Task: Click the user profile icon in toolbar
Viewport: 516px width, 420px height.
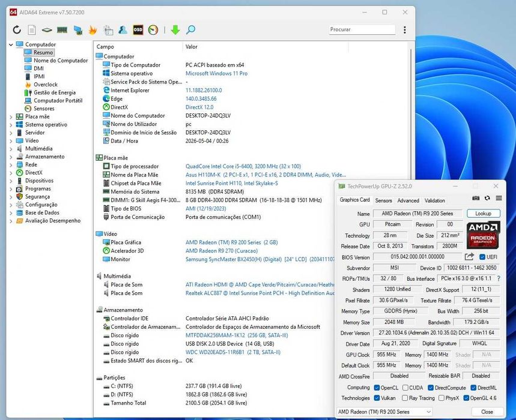Action: 123,30
